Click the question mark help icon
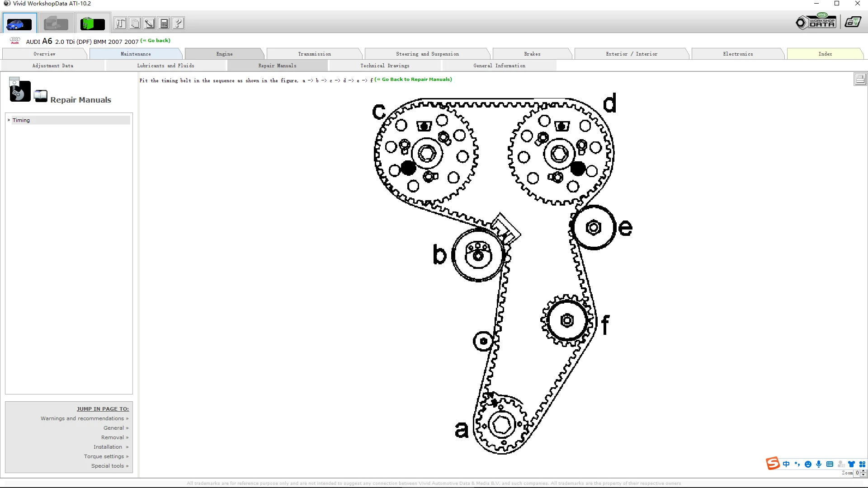868x488 pixels. coord(179,23)
